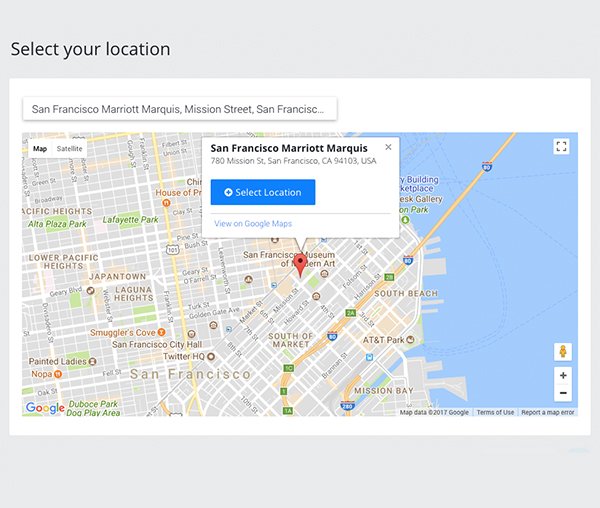Click the exit 1C green sign

coord(288,368)
